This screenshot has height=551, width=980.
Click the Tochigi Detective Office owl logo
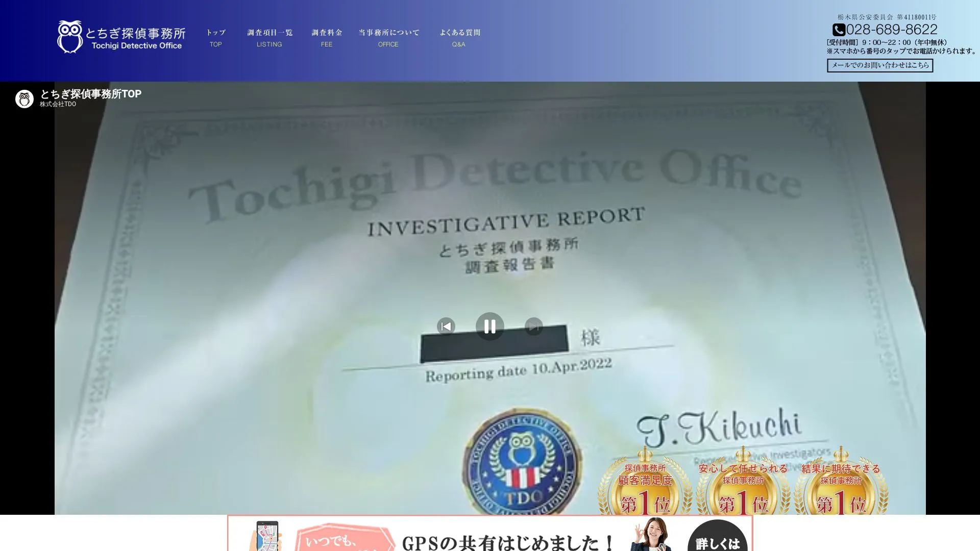click(121, 37)
